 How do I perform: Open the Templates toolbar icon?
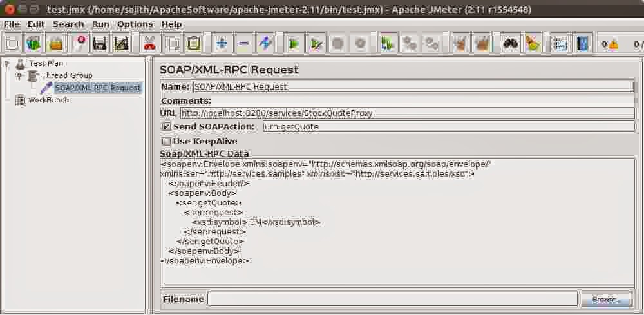33,43
